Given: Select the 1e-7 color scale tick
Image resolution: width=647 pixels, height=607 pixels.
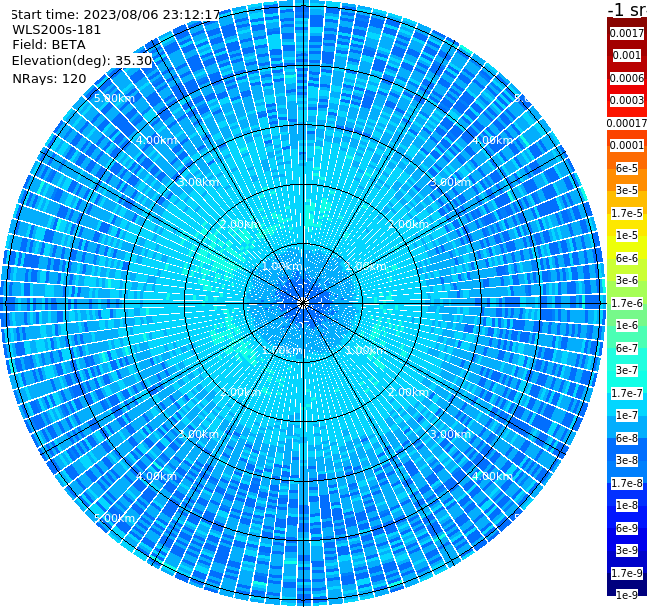Looking at the screenshot, I should [x=627, y=415].
